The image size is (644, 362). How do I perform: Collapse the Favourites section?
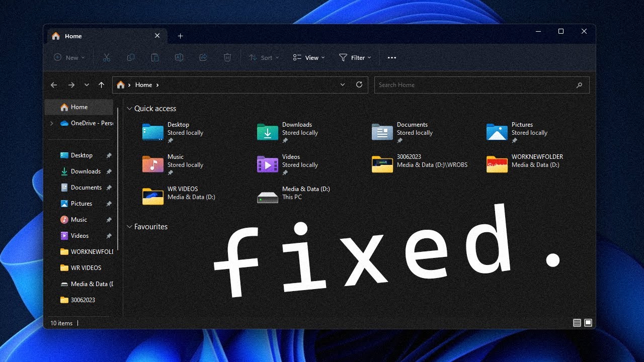129,227
